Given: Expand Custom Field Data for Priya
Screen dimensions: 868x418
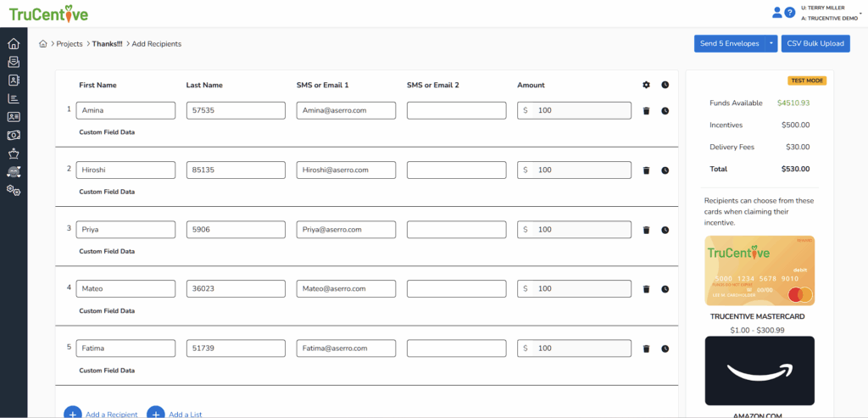Looking at the screenshot, I should (x=107, y=251).
